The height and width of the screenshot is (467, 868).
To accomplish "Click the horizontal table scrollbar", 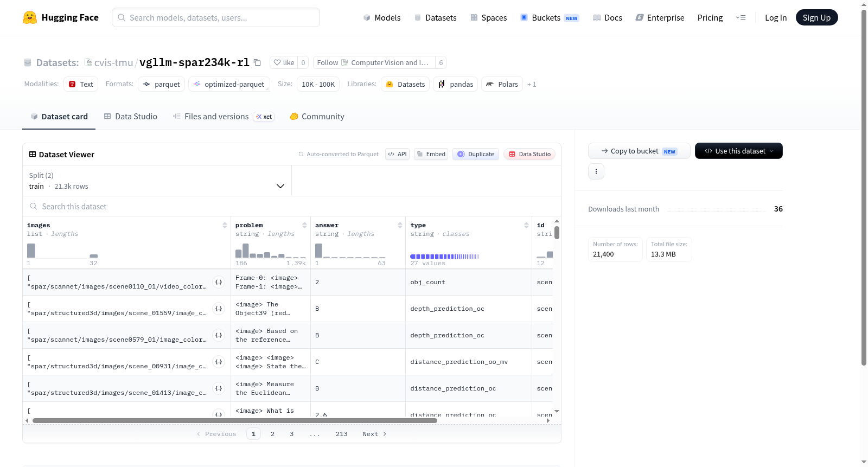I will point(235,420).
